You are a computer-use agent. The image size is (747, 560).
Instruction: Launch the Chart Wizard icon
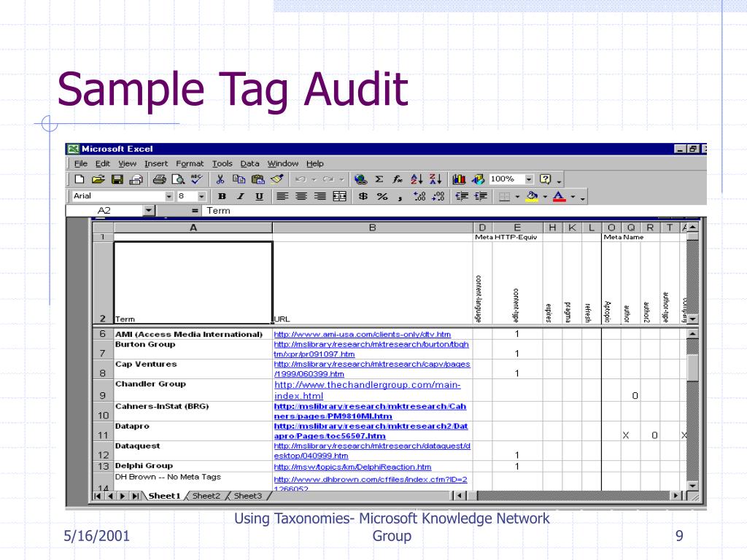[459, 179]
